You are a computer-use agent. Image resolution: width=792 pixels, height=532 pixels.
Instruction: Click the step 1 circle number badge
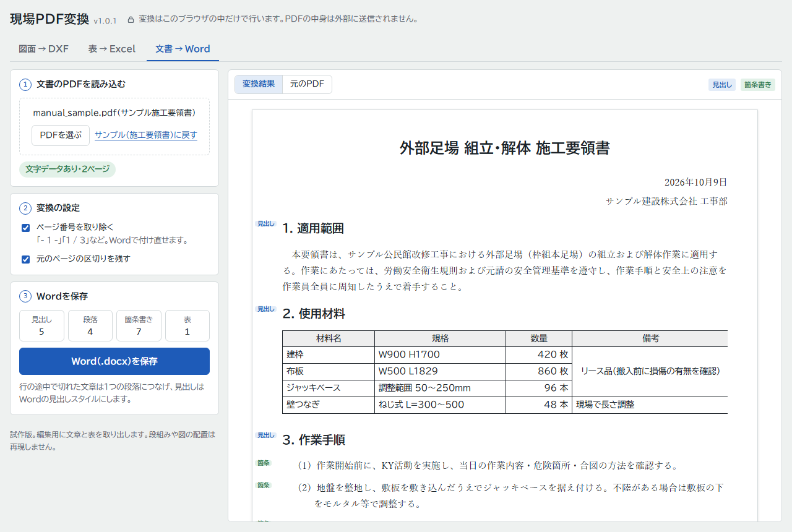point(25,85)
